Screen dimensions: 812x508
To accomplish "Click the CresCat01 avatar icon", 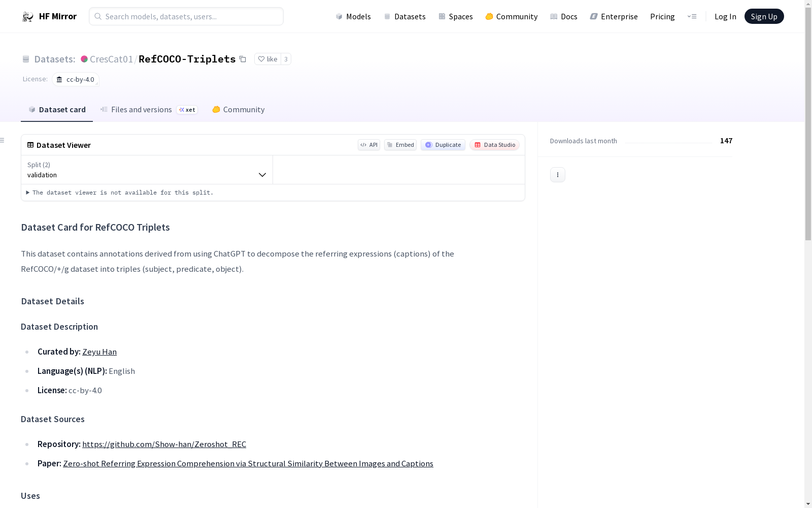I will pyautogui.click(x=84, y=59).
